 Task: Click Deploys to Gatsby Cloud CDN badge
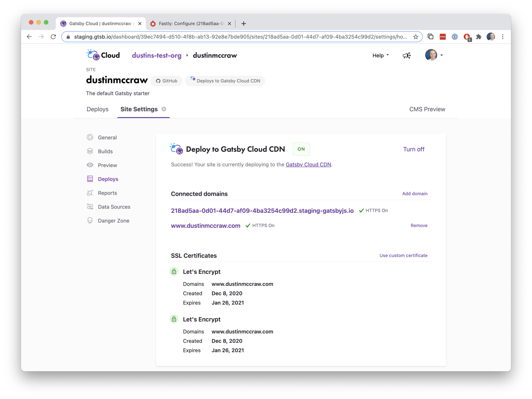pyautogui.click(x=225, y=81)
